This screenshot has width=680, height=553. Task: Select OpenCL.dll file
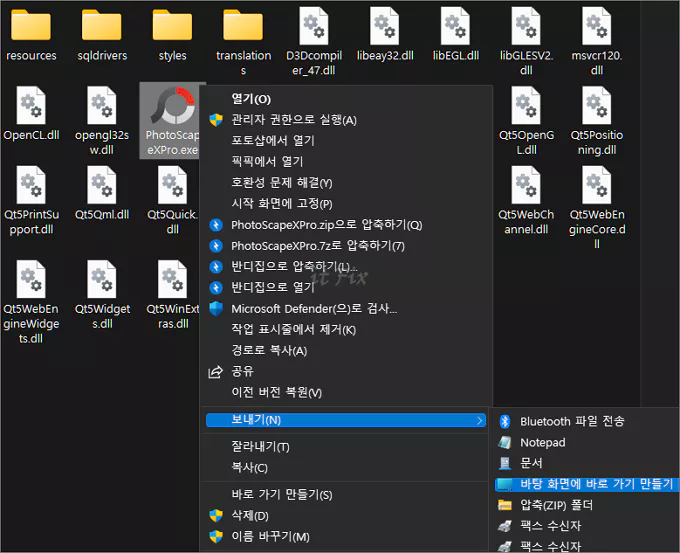point(31,114)
